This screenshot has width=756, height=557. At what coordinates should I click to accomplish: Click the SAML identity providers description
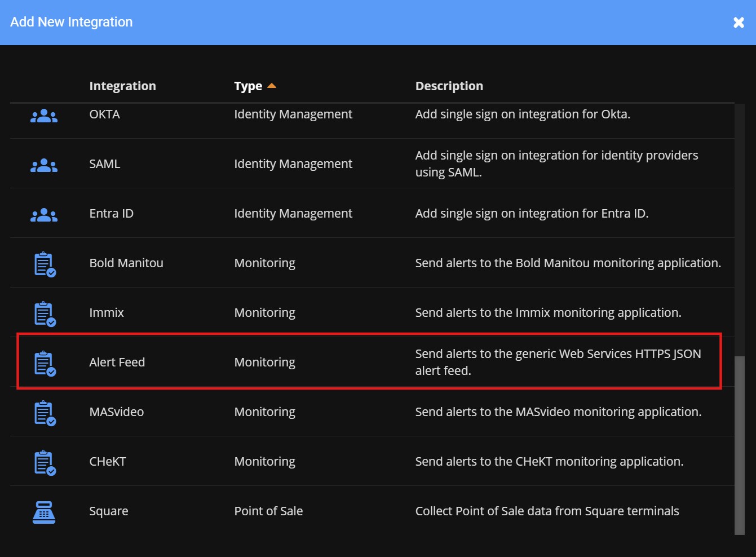pyautogui.click(x=557, y=163)
